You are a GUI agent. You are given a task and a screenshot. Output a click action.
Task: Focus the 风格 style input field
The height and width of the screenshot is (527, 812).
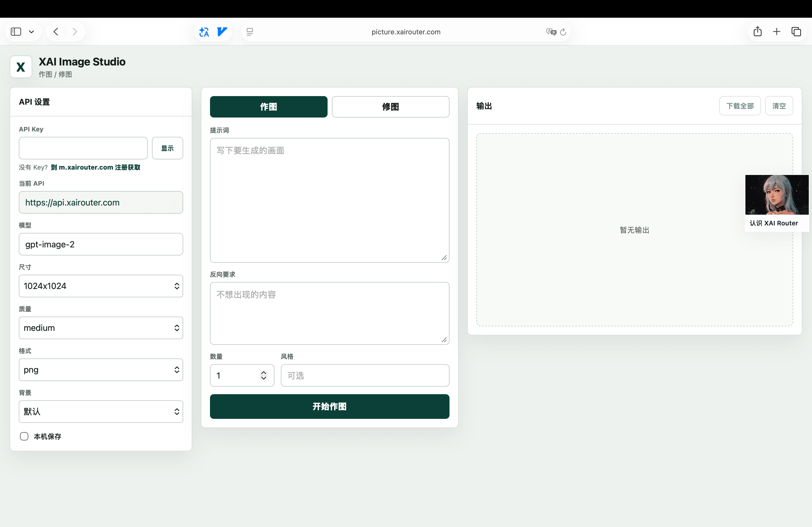tap(365, 375)
